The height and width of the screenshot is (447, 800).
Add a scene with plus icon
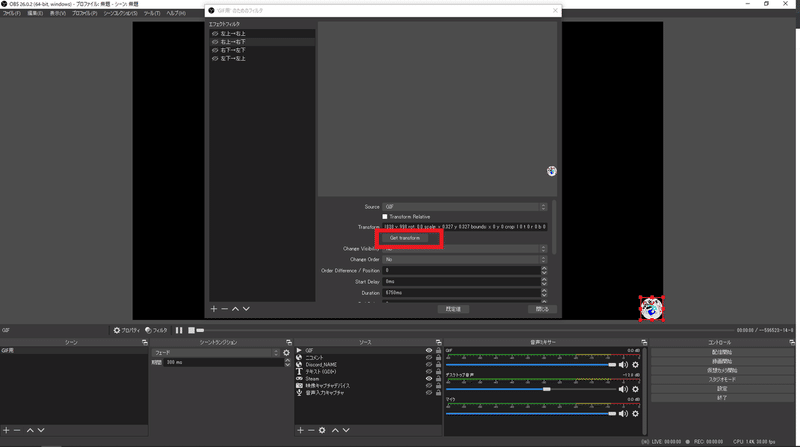(6, 430)
